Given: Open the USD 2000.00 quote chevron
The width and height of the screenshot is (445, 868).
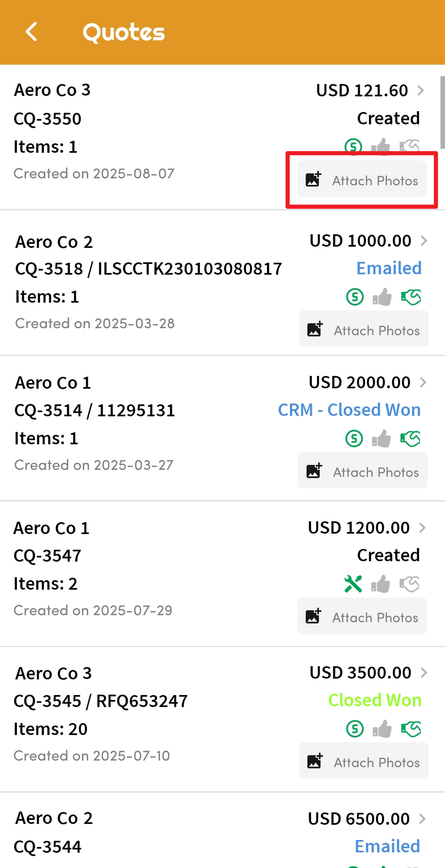Looking at the screenshot, I should pos(423,383).
